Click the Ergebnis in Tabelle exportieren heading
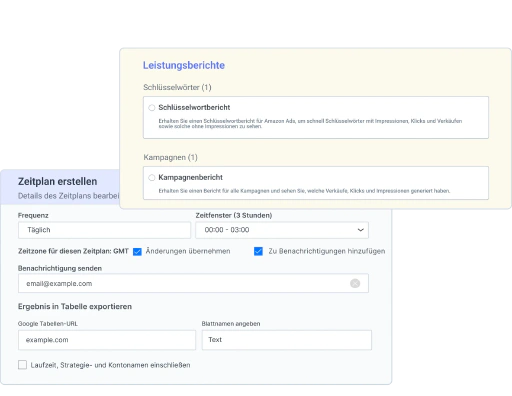 click(75, 306)
